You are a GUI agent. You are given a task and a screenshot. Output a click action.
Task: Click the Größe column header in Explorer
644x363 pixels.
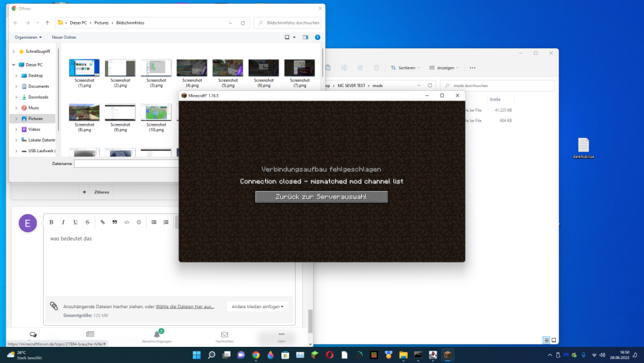(x=495, y=99)
